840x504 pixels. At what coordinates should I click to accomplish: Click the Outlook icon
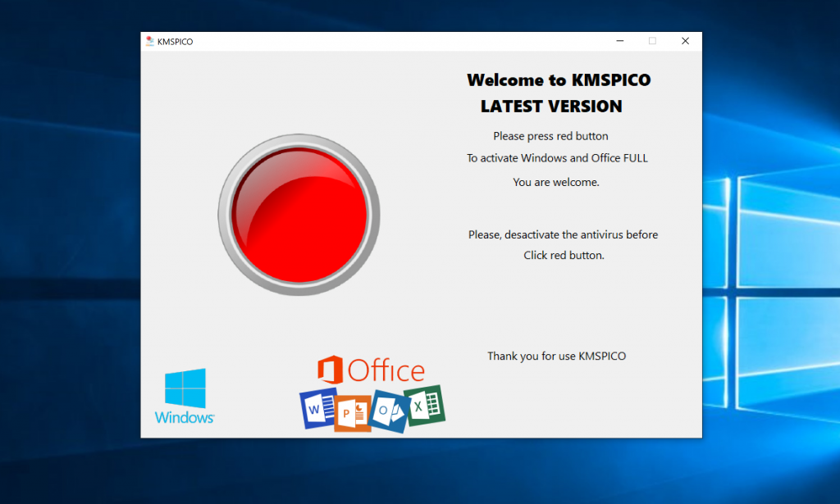pos(390,411)
